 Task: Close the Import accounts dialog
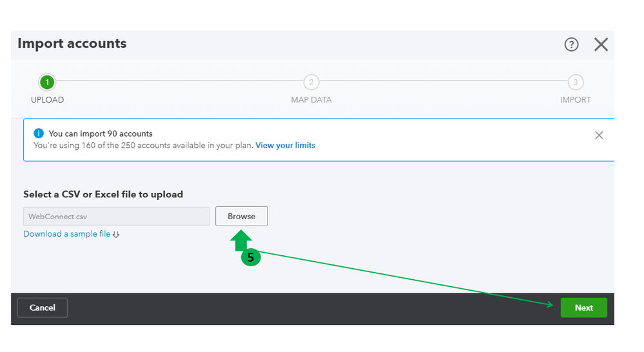click(x=601, y=44)
